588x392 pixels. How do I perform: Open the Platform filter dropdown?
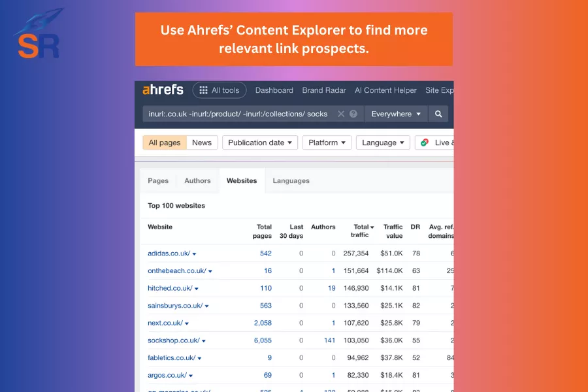pyautogui.click(x=327, y=142)
